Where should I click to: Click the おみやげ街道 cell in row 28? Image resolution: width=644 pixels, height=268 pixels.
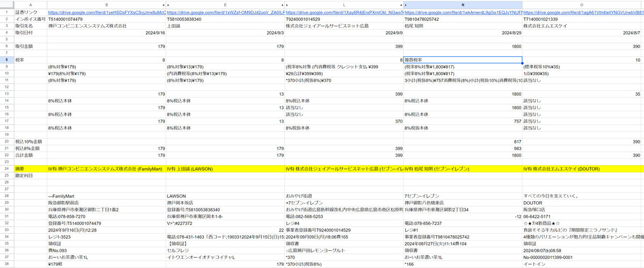click(344, 196)
